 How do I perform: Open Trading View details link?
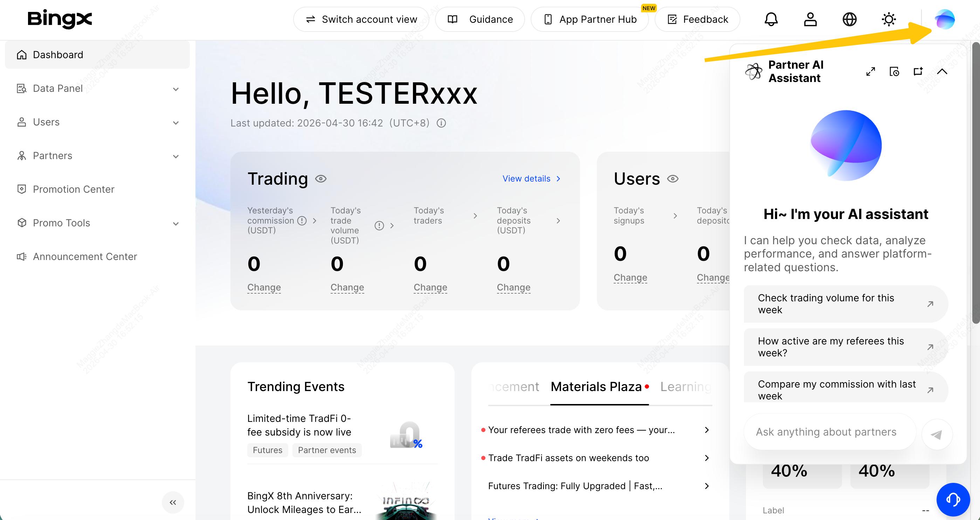(531, 179)
